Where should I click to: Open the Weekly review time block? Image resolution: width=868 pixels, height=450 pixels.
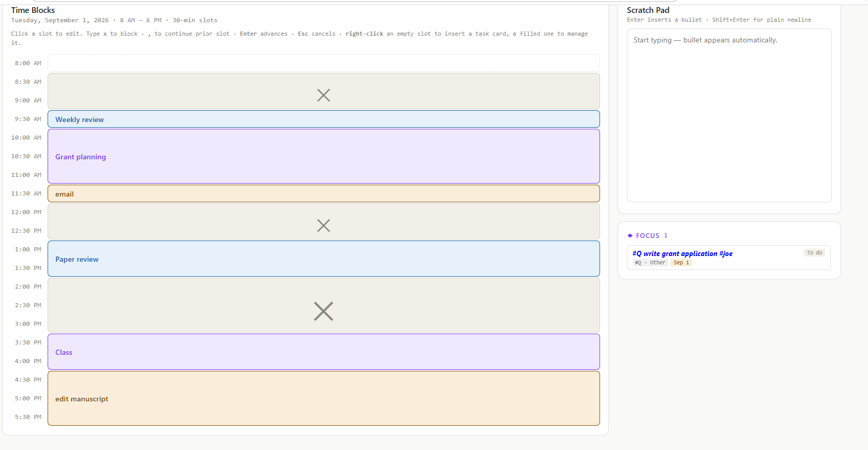tap(324, 119)
